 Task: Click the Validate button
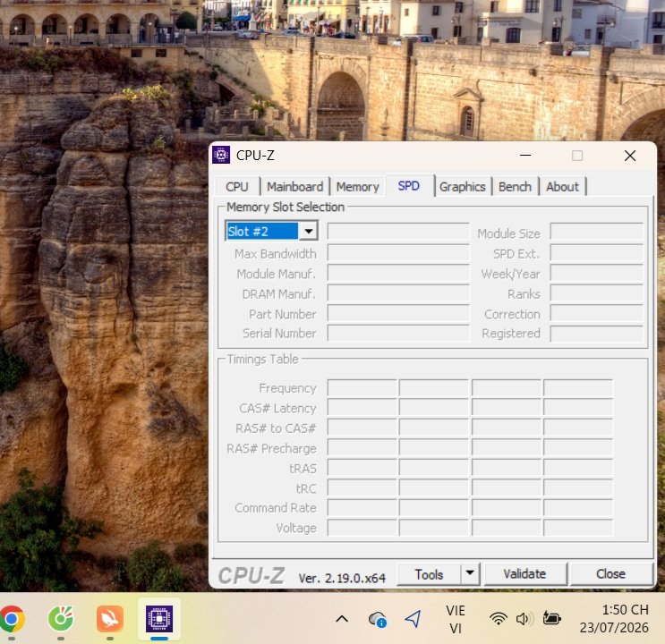(524, 574)
